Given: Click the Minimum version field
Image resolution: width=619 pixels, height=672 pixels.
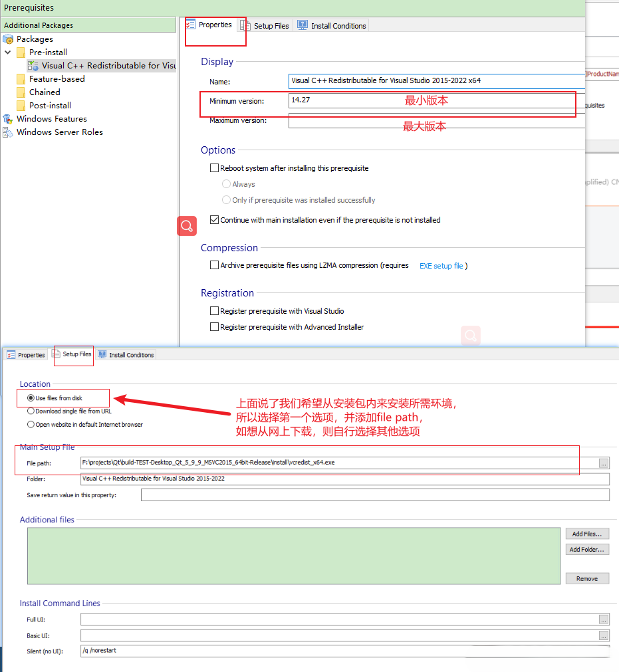Looking at the screenshot, I should click(436, 101).
